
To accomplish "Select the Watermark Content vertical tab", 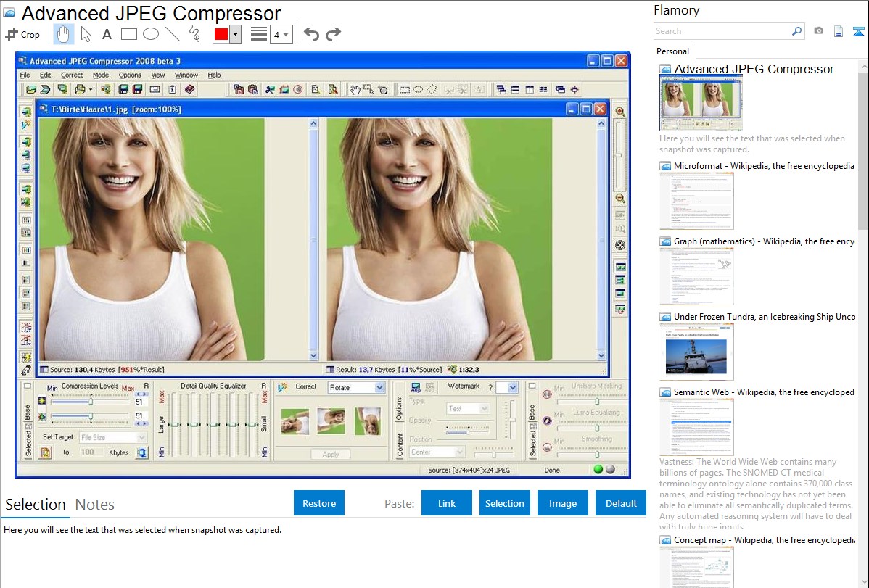I will [400, 445].
